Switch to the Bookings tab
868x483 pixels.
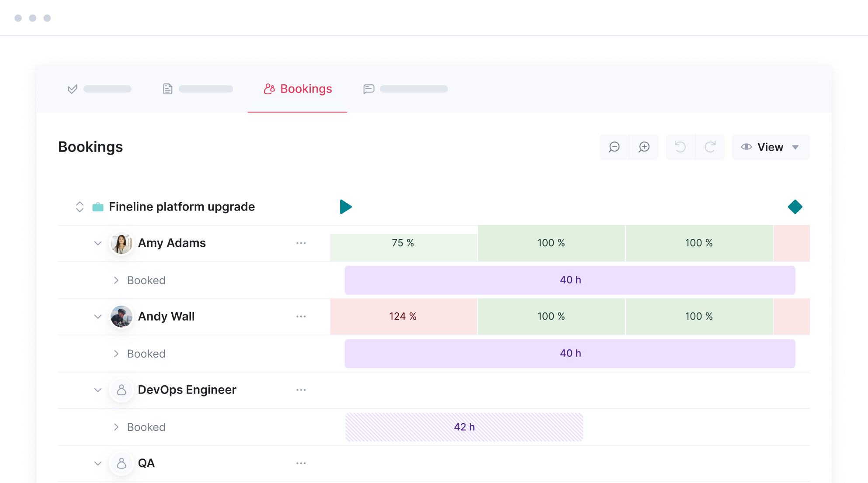point(298,89)
